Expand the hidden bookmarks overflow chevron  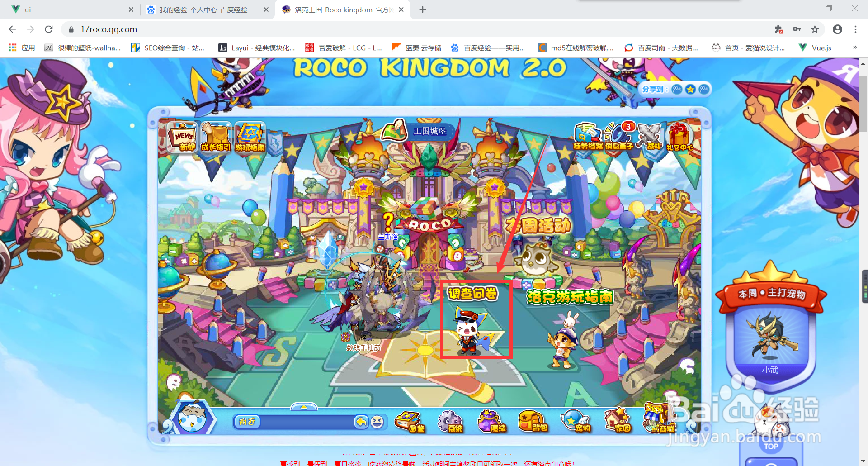(854, 48)
